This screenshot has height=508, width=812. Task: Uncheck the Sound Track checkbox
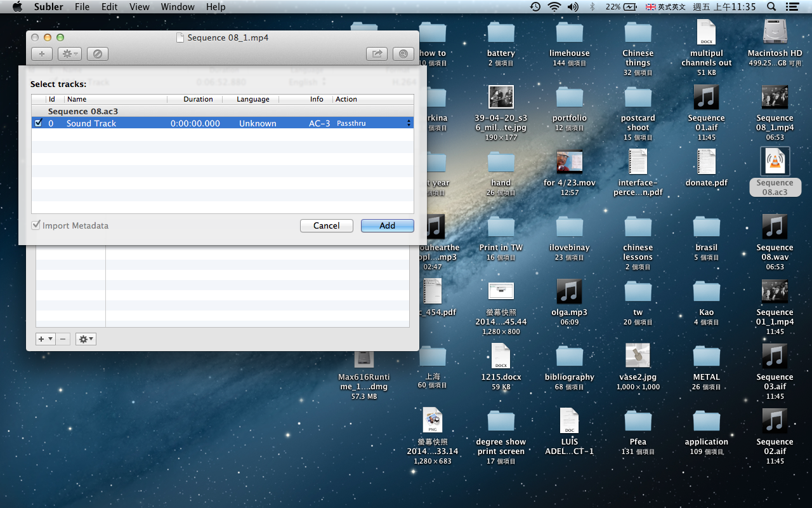pyautogui.click(x=39, y=123)
